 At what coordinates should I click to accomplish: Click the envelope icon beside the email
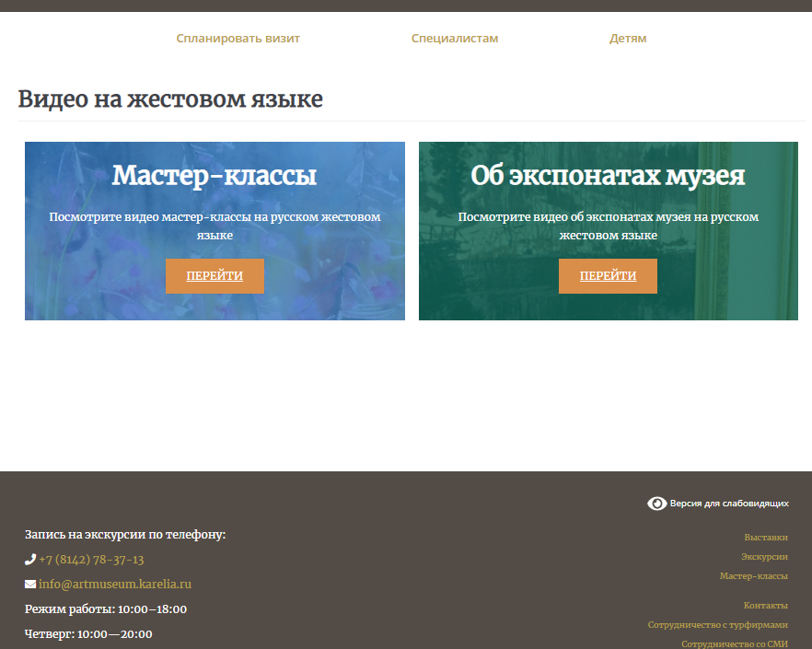click(30, 585)
